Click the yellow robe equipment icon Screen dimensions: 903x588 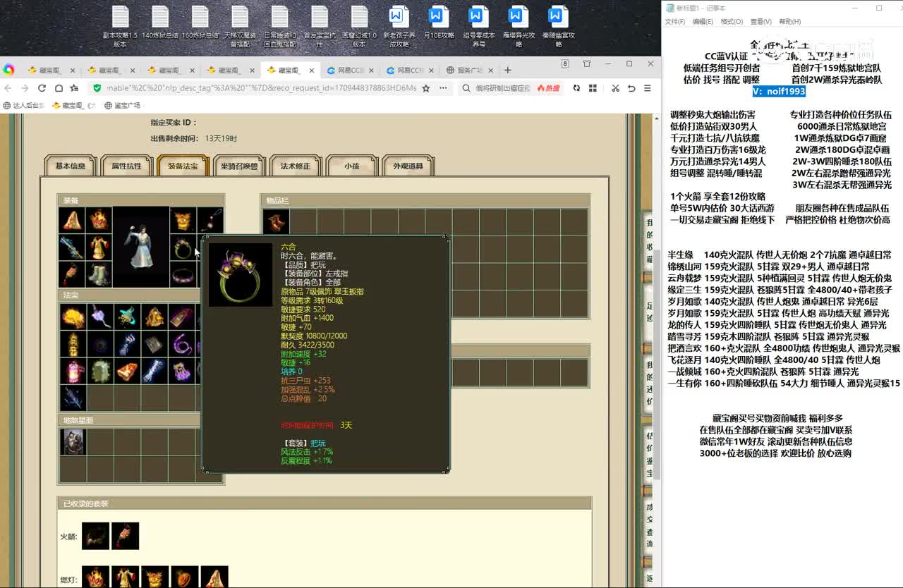(99, 247)
